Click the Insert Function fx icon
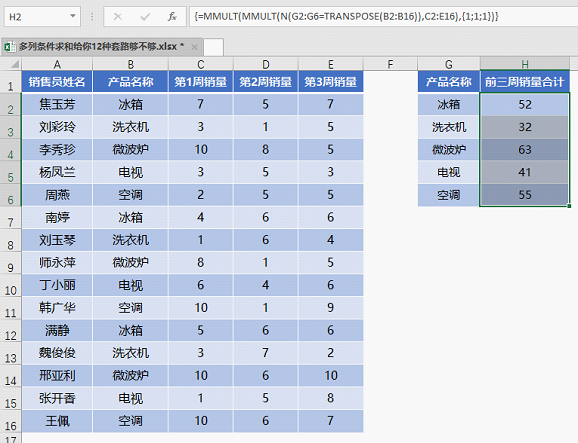Screen dimensions: 578x443 (x=172, y=16)
